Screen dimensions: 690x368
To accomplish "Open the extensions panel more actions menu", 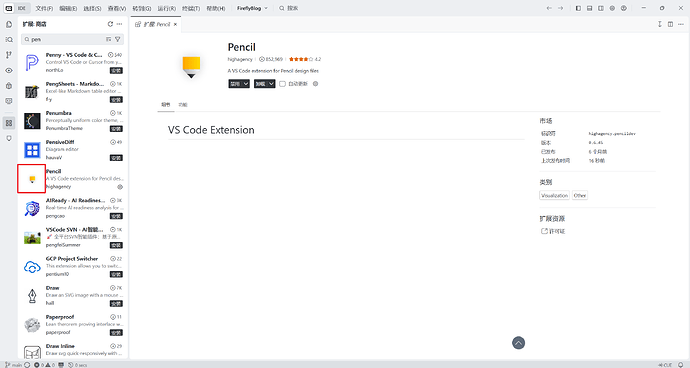I will coord(119,24).
